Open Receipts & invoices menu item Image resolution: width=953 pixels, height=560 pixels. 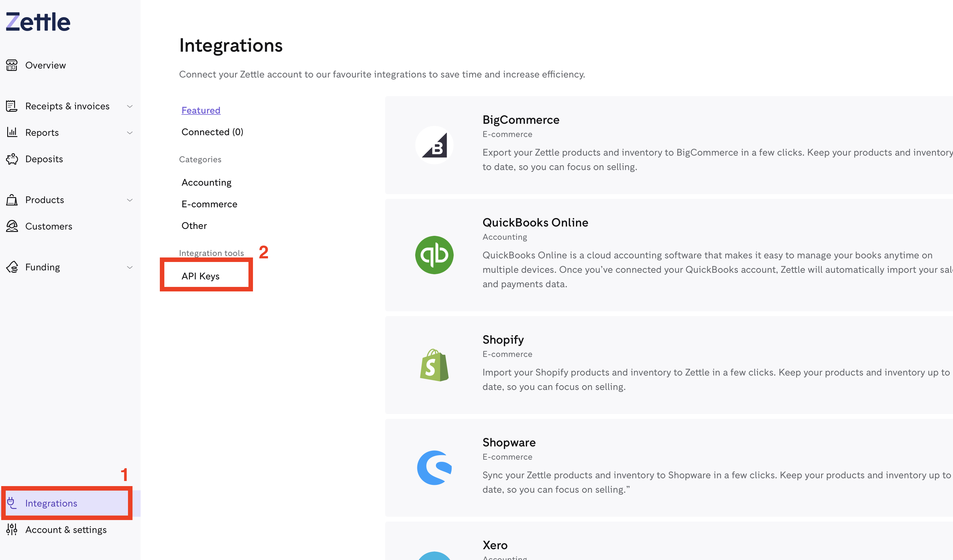tap(67, 106)
